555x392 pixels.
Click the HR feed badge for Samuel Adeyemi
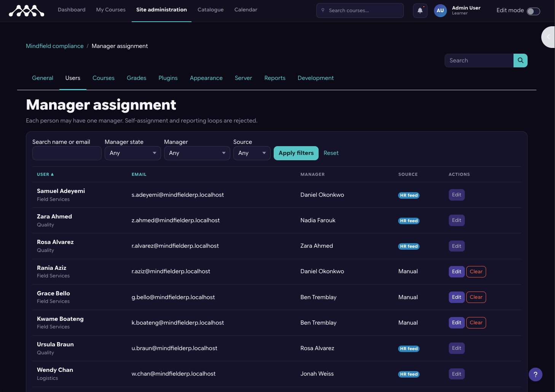pos(409,195)
